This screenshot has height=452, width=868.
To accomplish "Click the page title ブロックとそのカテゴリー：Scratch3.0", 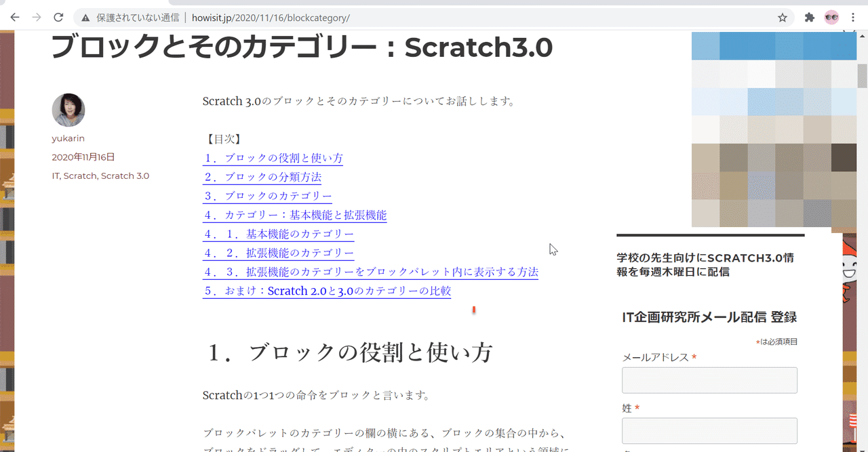I will [x=302, y=48].
